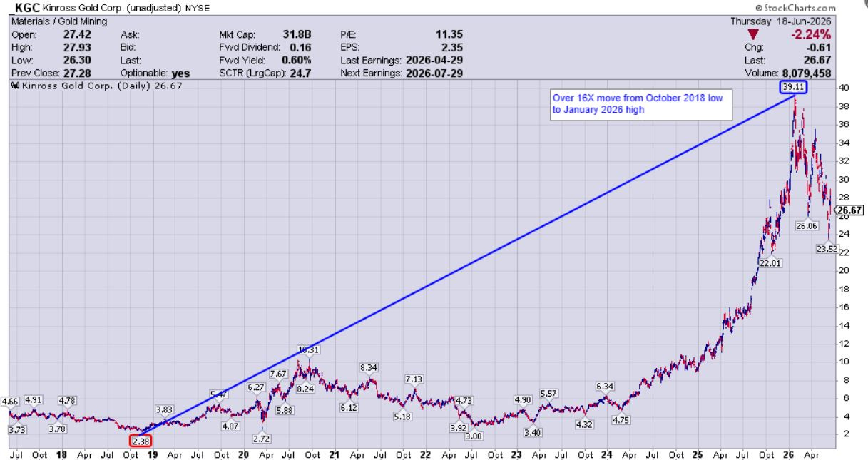Click the 6.34 high label
This screenshot has width=868, height=460.
click(x=605, y=387)
